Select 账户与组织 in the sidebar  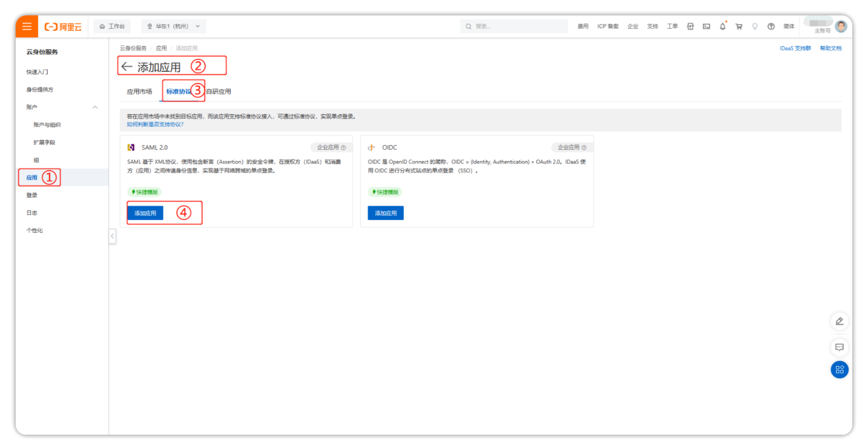(47, 125)
